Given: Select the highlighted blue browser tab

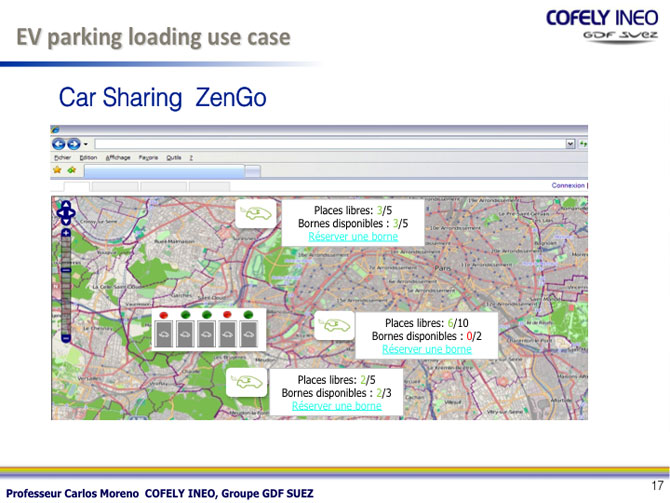Looking at the screenshot, I should click(x=165, y=171).
